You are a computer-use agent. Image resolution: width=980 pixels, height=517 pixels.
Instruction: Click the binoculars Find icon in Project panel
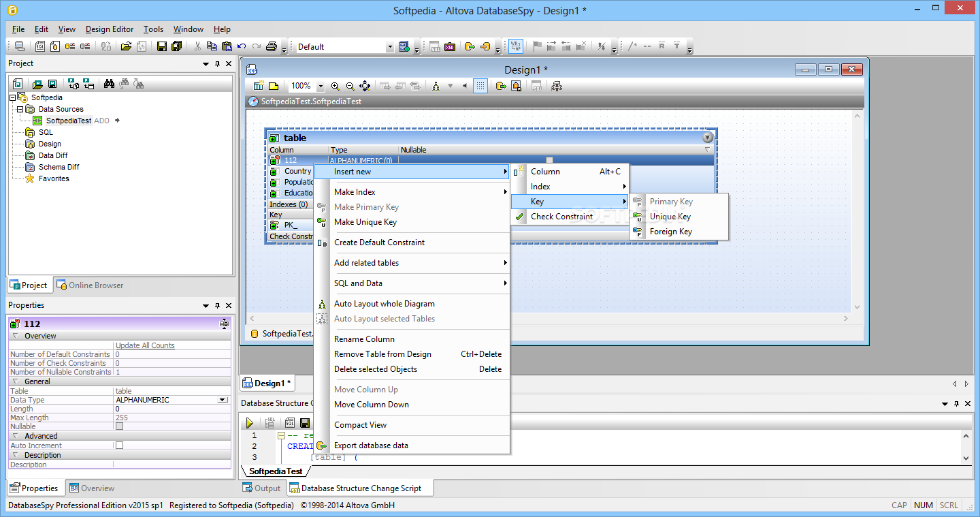(x=109, y=84)
